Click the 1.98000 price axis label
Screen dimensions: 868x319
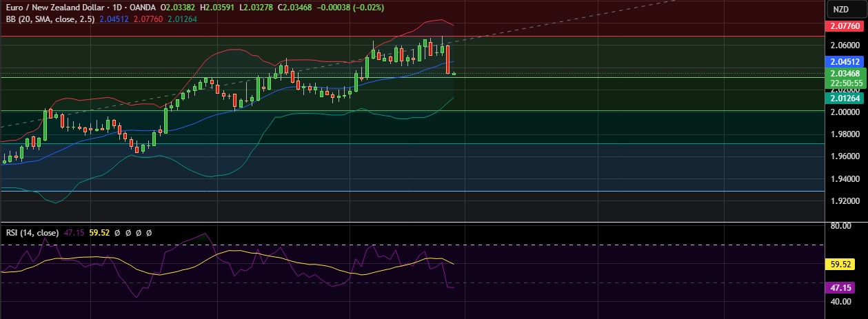(844, 134)
